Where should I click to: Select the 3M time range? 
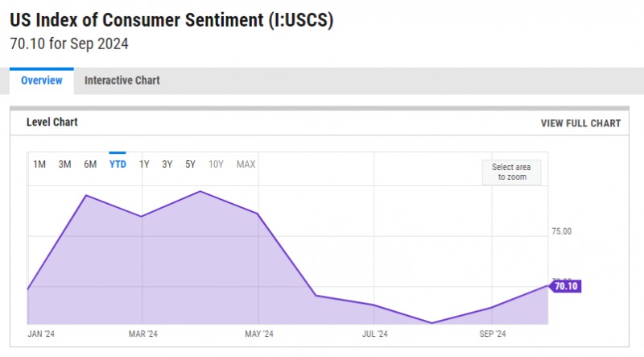(x=64, y=164)
